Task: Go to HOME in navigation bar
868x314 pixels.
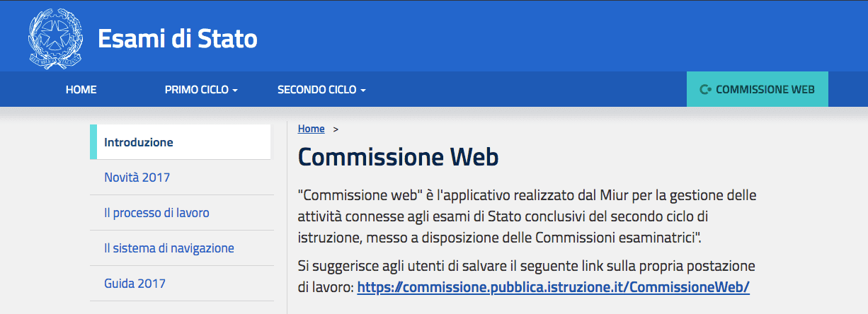Action: click(x=81, y=90)
